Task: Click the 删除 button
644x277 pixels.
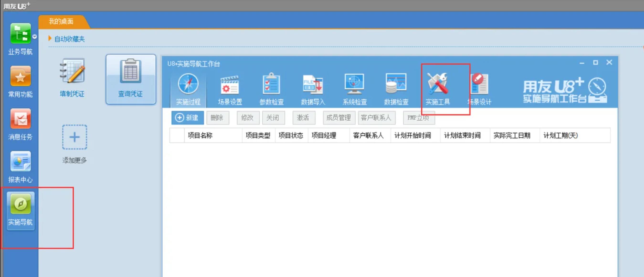Action: click(x=218, y=118)
